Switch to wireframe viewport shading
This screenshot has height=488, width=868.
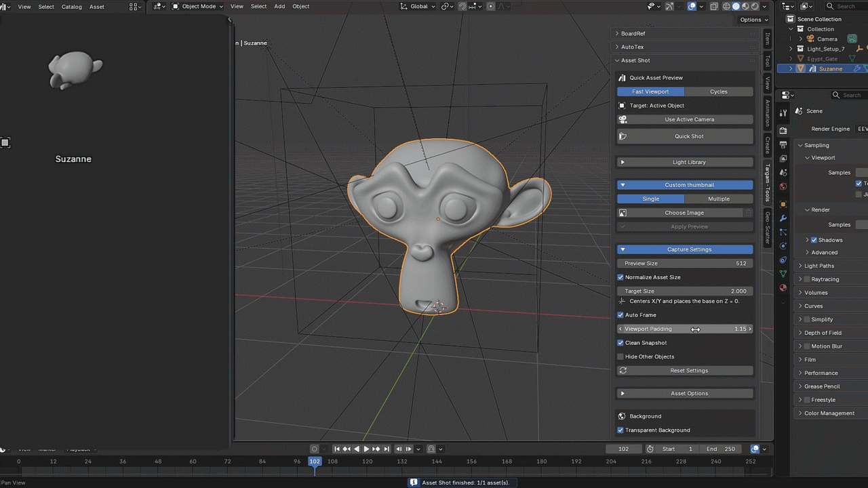[x=726, y=6]
